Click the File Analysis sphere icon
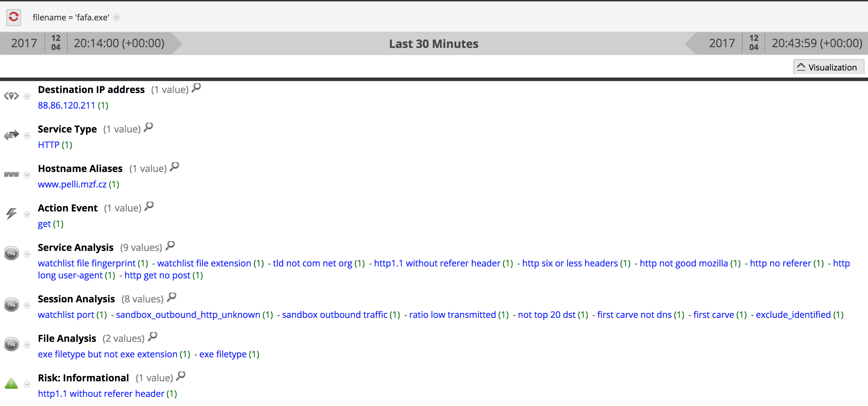This screenshot has height=406, width=868. point(11,344)
